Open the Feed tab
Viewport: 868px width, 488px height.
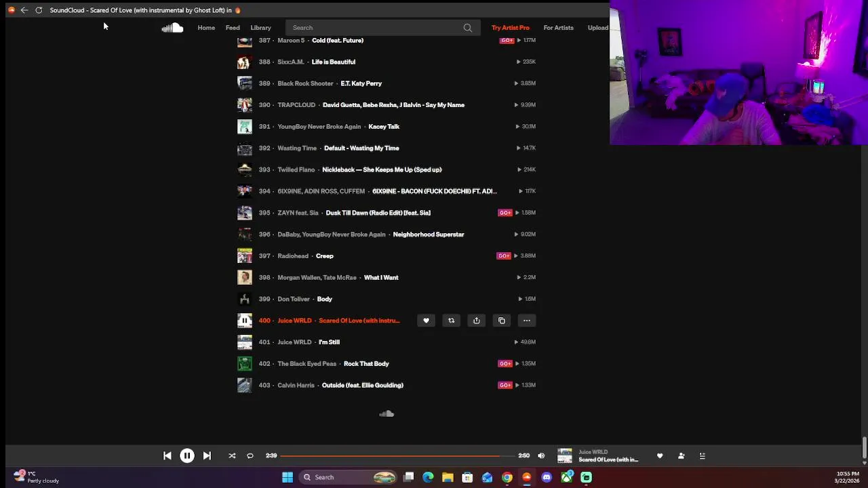[233, 28]
